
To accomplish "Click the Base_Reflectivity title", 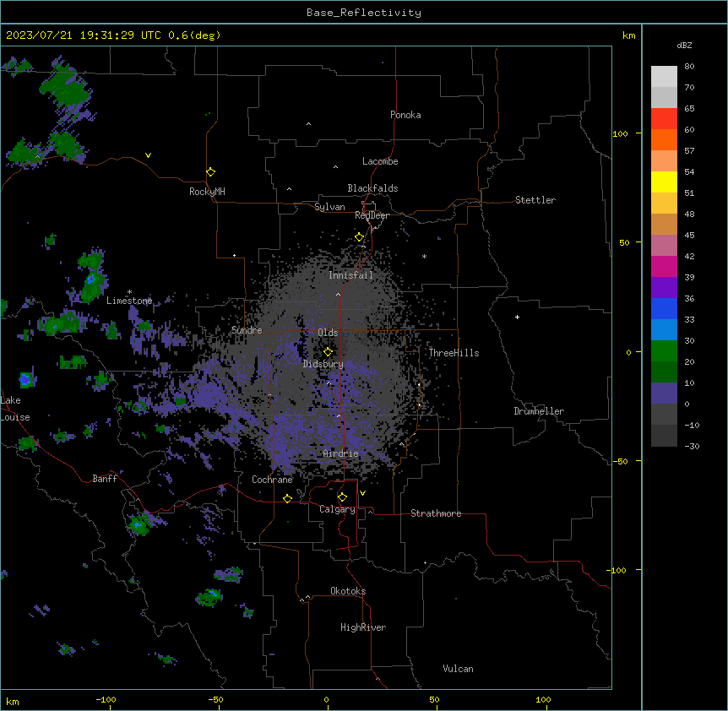I will pyautogui.click(x=364, y=13).
